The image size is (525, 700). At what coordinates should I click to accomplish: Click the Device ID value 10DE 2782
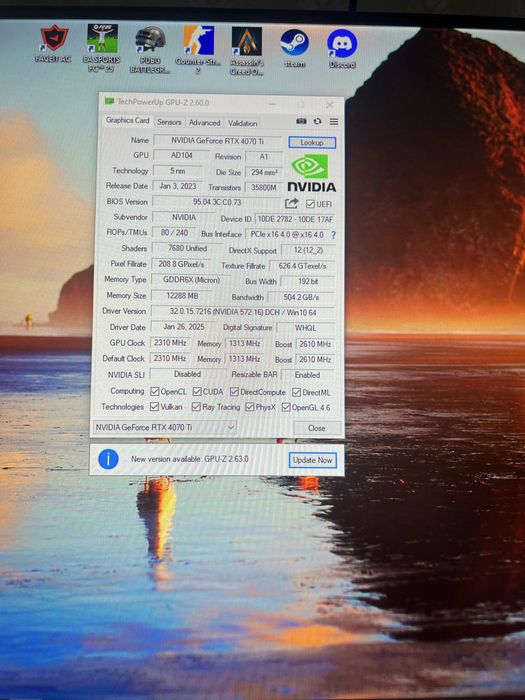(x=295, y=219)
